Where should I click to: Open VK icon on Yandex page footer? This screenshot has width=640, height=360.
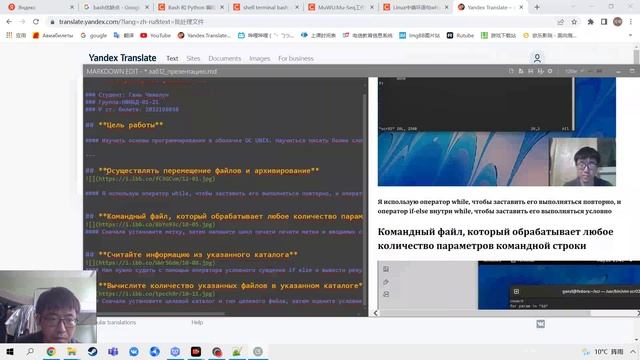540,324
